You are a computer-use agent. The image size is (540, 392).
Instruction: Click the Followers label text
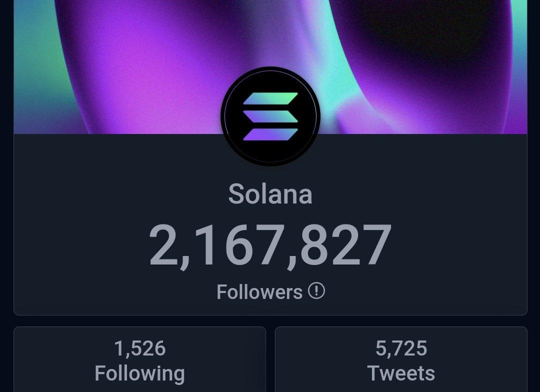point(259,292)
